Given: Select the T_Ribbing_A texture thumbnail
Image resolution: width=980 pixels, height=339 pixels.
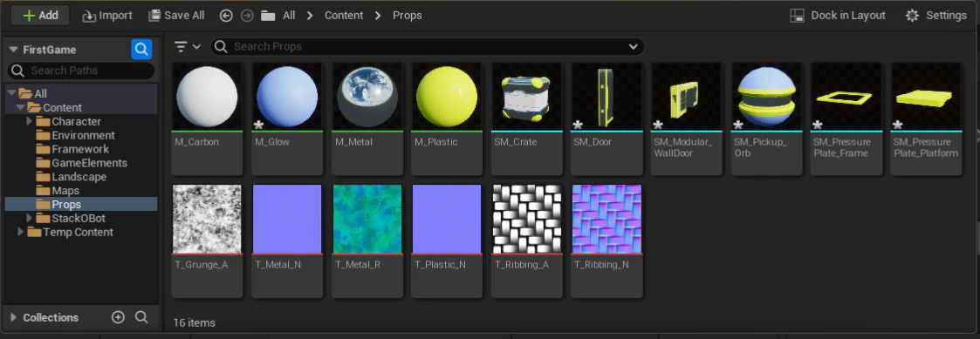Looking at the screenshot, I should coord(527,219).
